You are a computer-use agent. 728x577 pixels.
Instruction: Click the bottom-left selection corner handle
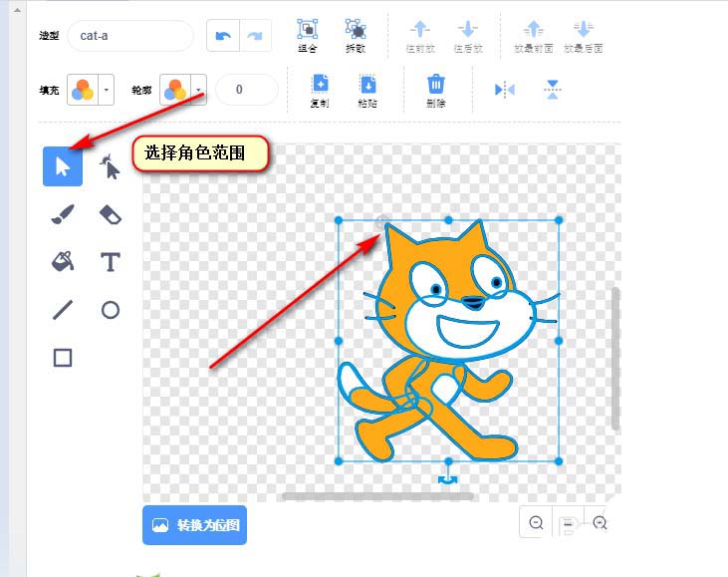tap(339, 461)
